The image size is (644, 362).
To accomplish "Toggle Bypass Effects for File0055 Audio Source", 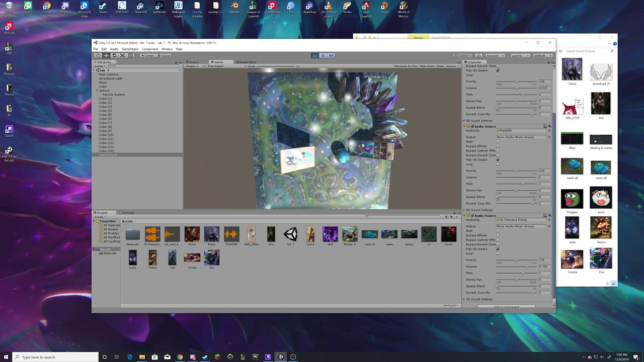I will tap(498, 146).
